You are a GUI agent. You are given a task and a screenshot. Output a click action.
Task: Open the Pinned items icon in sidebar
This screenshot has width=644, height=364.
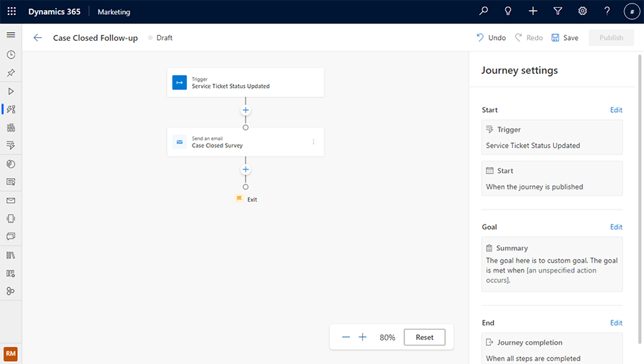11,73
